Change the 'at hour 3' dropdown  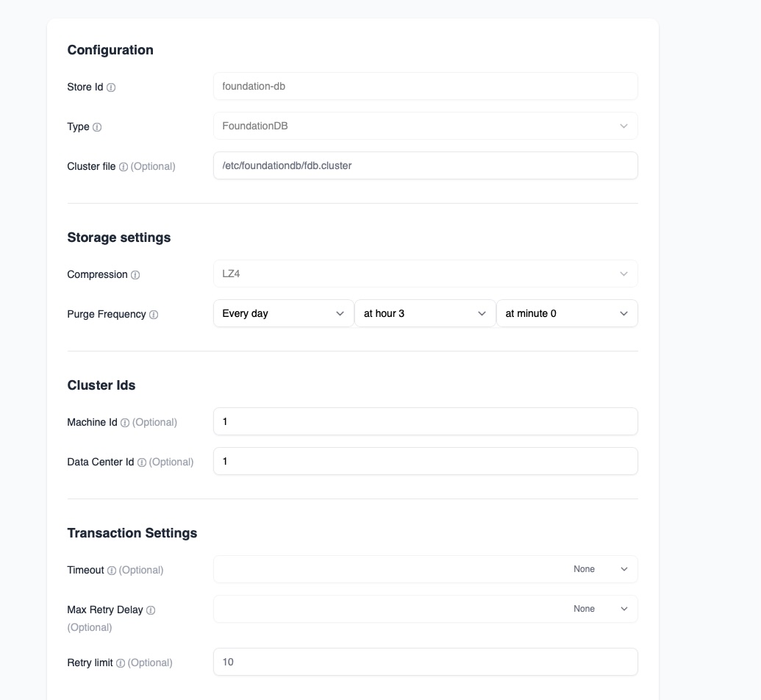click(x=425, y=313)
